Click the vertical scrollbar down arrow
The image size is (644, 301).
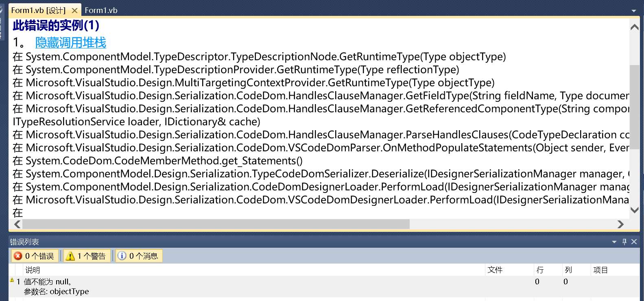coord(634,210)
